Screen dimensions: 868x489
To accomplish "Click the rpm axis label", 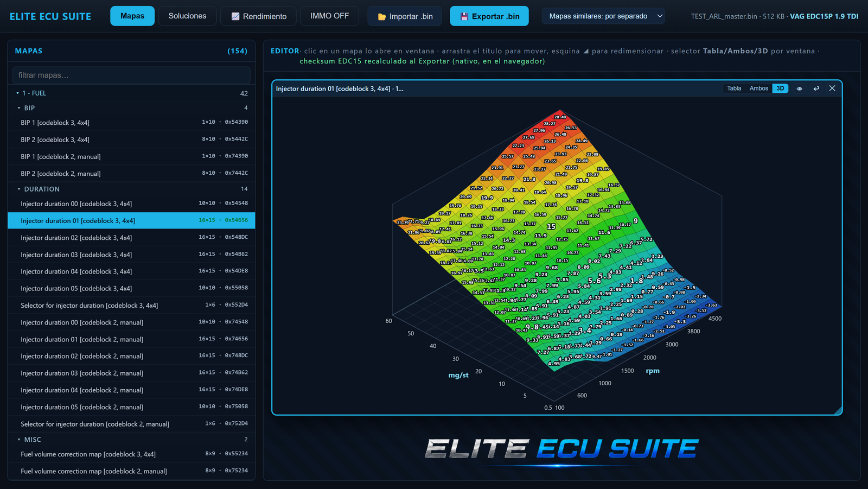I will click(653, 371).
